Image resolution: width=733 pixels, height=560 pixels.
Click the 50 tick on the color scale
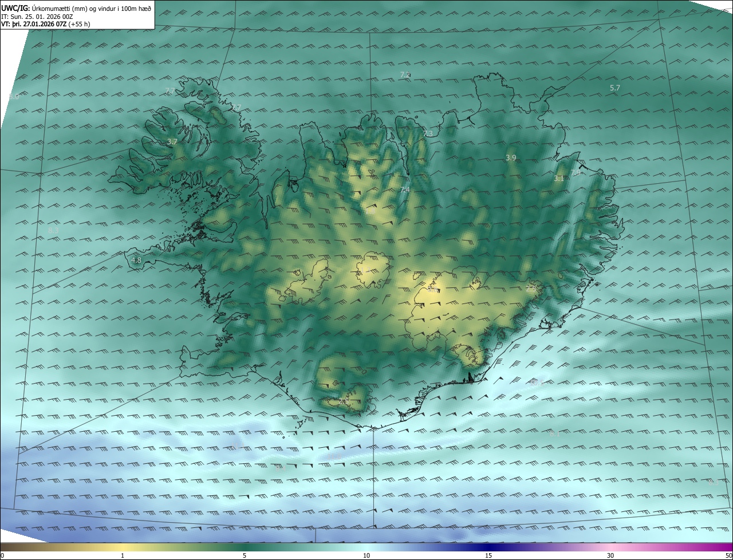pyautogui.click(x=728, y=555)
